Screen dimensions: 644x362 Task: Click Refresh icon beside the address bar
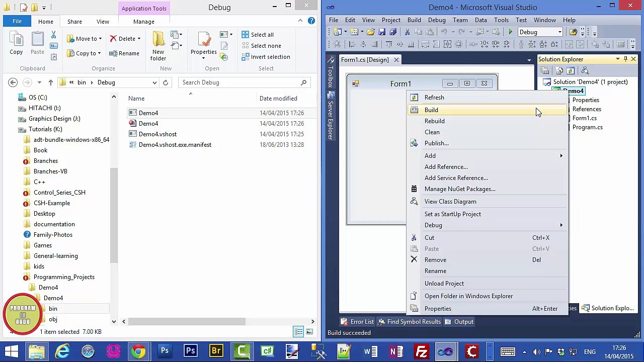[166, 82]
